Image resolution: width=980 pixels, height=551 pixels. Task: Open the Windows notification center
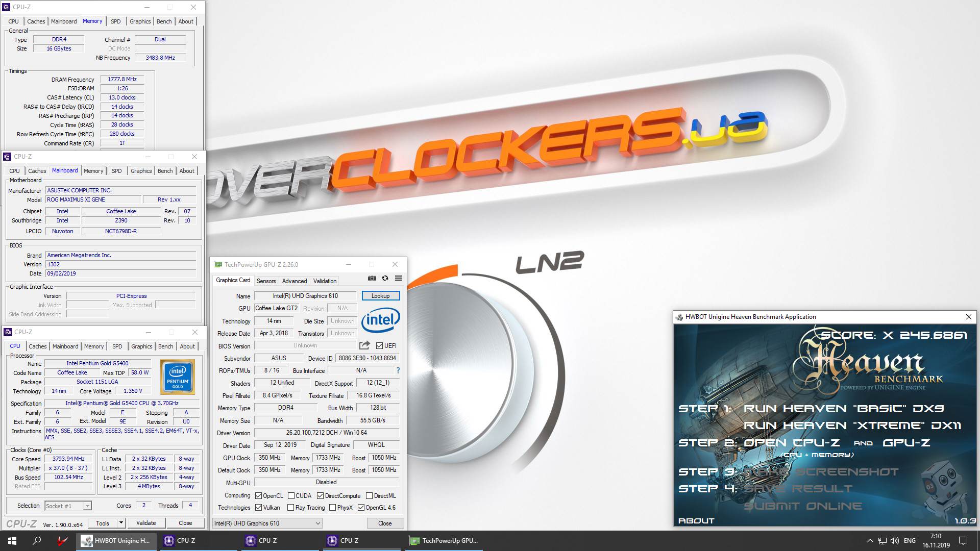963,541
